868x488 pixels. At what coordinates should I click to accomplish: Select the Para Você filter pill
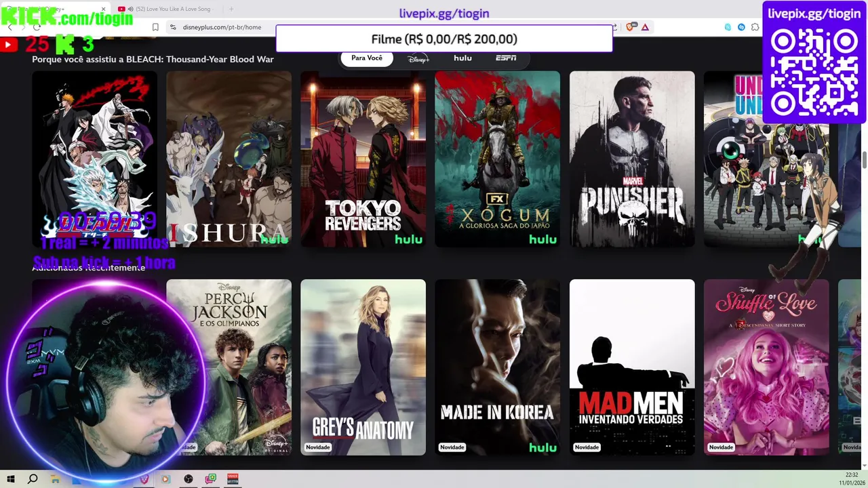click(x=367, y=58)
